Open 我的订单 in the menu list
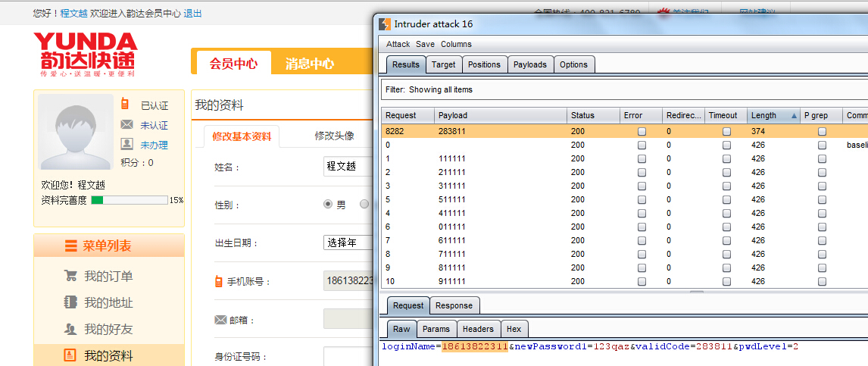 pyautogui.click(x=108, y=276)
